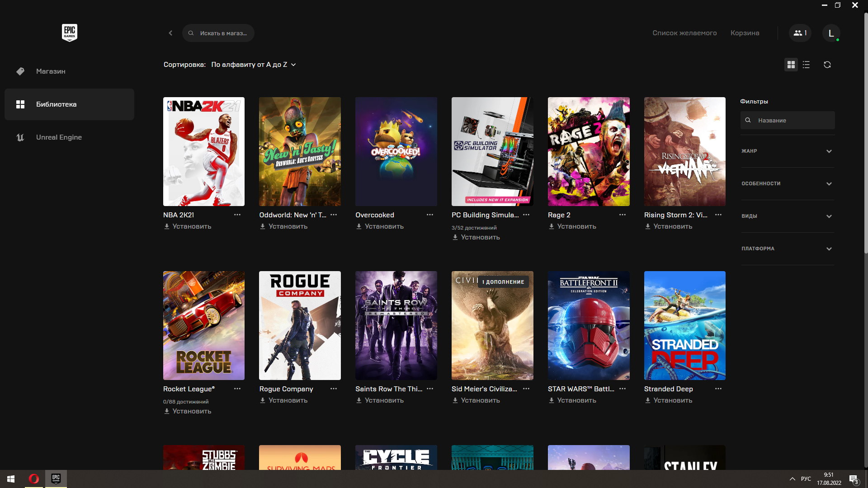868x488 pixels.
Task: Refresh the library with the reload icon
Action: [827, 65]
